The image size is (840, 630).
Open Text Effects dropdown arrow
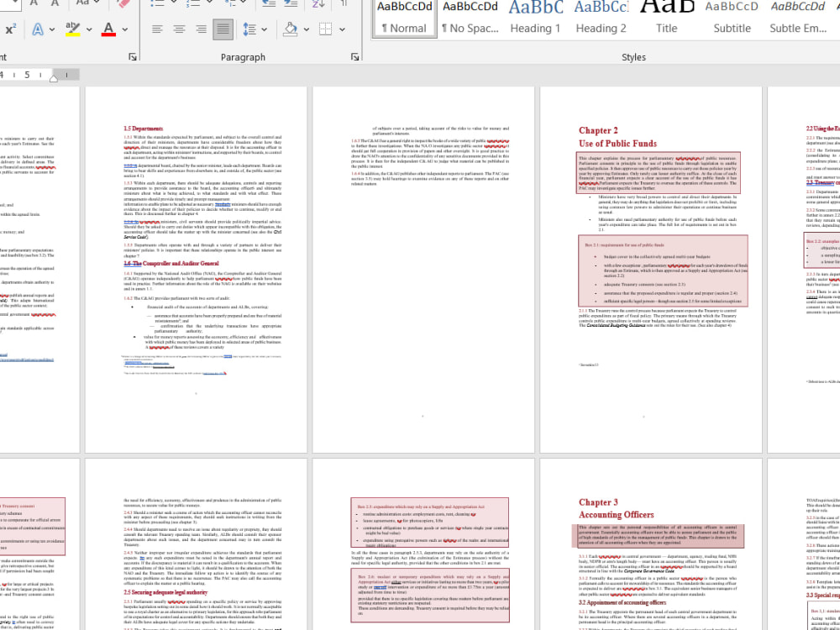(x=52, y=29)
